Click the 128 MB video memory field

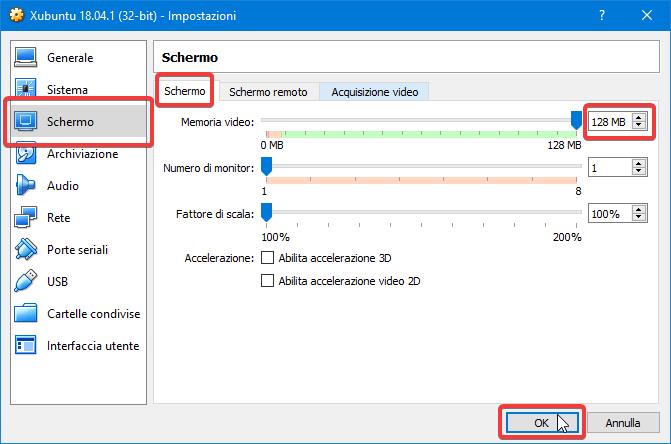click(x=609, y=122)
